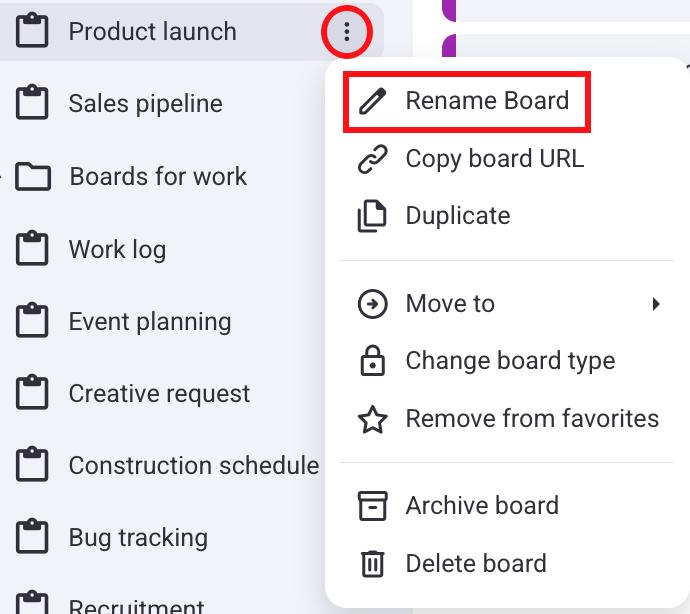The image size is (690, 614).
Task: Click the lock icon for Change board type
Action: (x=372, y=361)
